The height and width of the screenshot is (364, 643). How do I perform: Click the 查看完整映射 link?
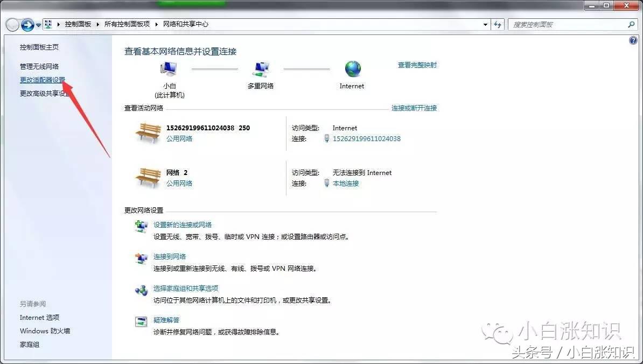[417, 65]
